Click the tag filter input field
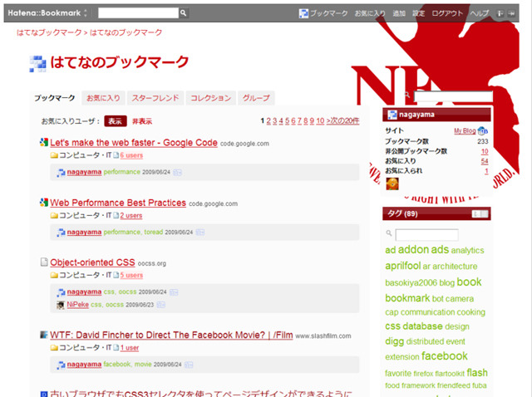Screen dimensions: 532x397 426,234
